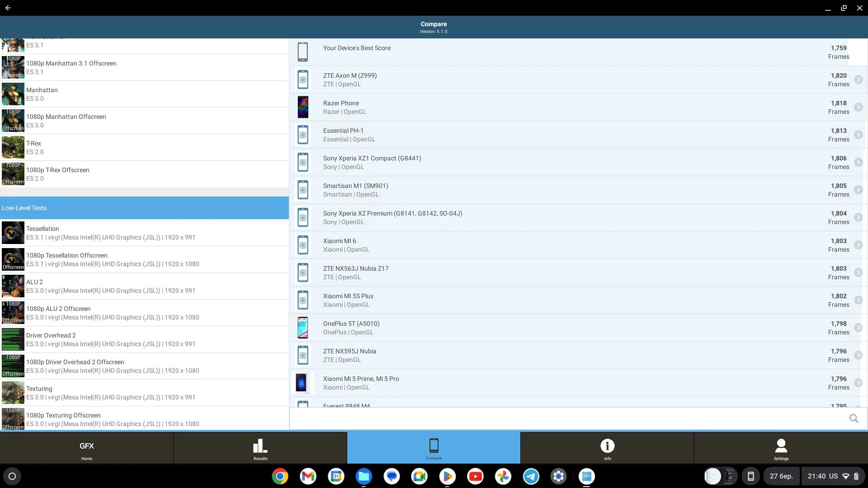This screenshot has height=488, width=868.
Task: Select the 1080p Manhattan 3.1 Offscreen test
Action: pos(144,67)
